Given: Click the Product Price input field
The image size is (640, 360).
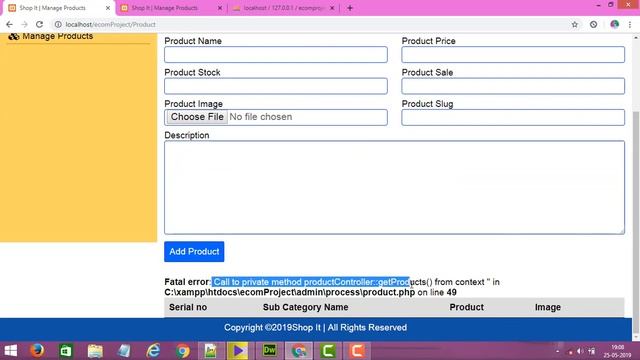Looking at the screenshot, I should [x=513, y=55].
